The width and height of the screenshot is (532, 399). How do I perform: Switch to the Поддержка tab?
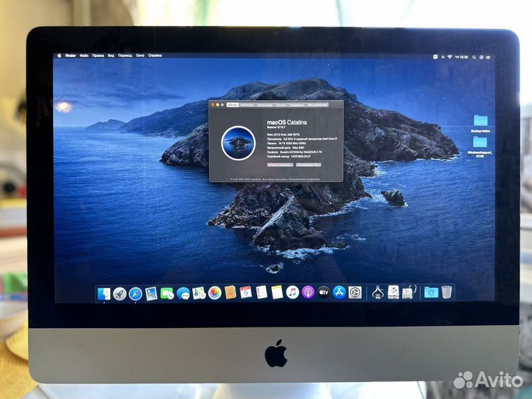click(x=297, y=105)
